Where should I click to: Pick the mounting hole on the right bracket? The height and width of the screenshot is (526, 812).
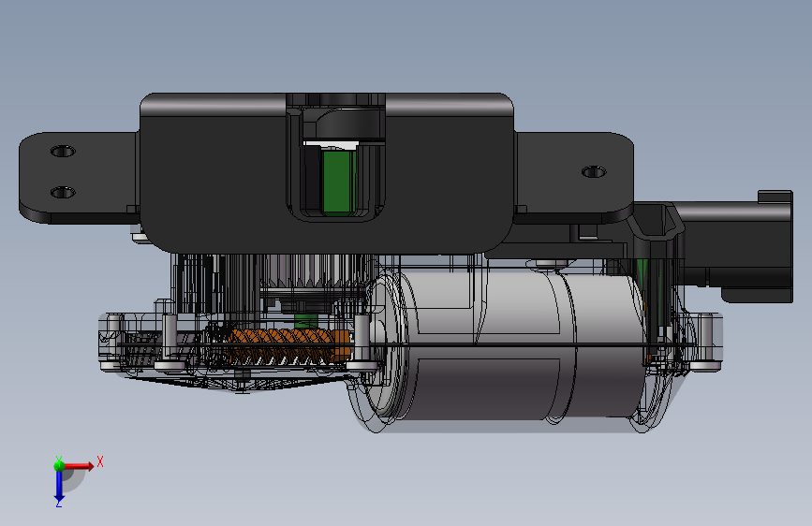[594, 171]
